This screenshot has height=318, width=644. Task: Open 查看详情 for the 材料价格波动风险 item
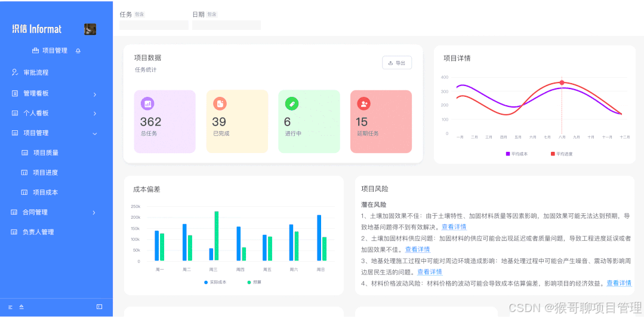coord(619,283)
